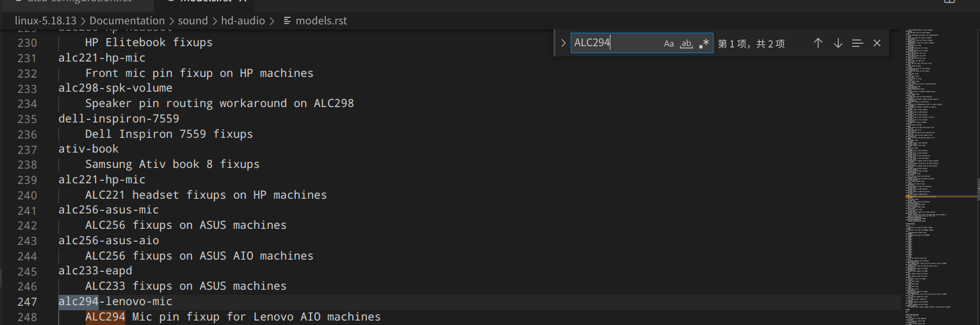Image resolution: width=980 pixels, height=325 pixels.
Task: Expand the replace field chevron
Action: point(563,44)
